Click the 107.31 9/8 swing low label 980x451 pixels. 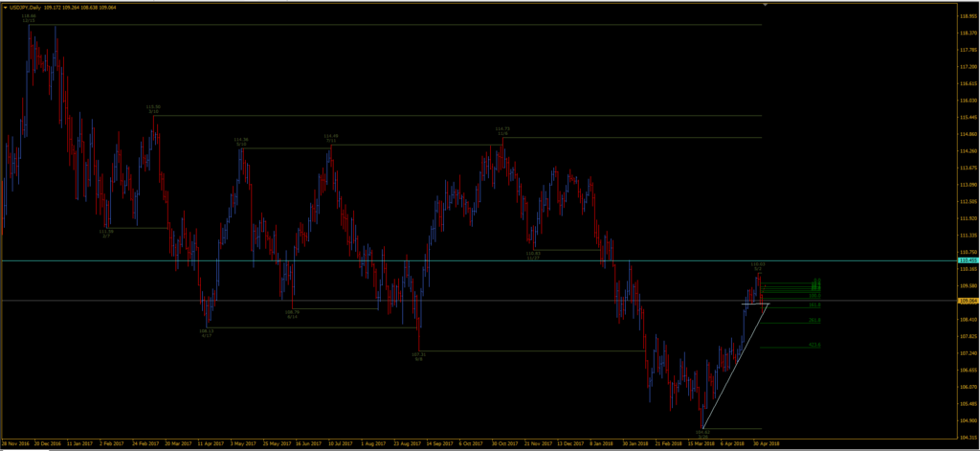click(x=419, y=356)
